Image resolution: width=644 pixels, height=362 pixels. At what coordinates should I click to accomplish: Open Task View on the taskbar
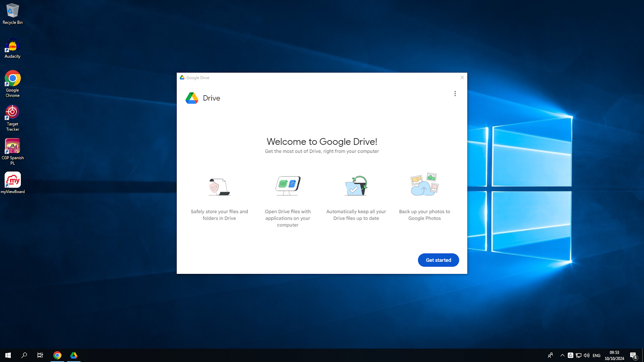[x=40, y=355]
